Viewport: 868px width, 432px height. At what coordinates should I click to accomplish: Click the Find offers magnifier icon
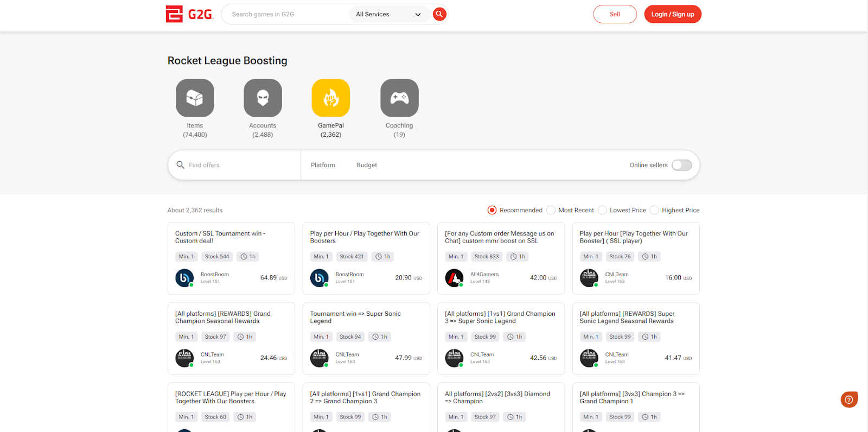click(x=181, y=165)
